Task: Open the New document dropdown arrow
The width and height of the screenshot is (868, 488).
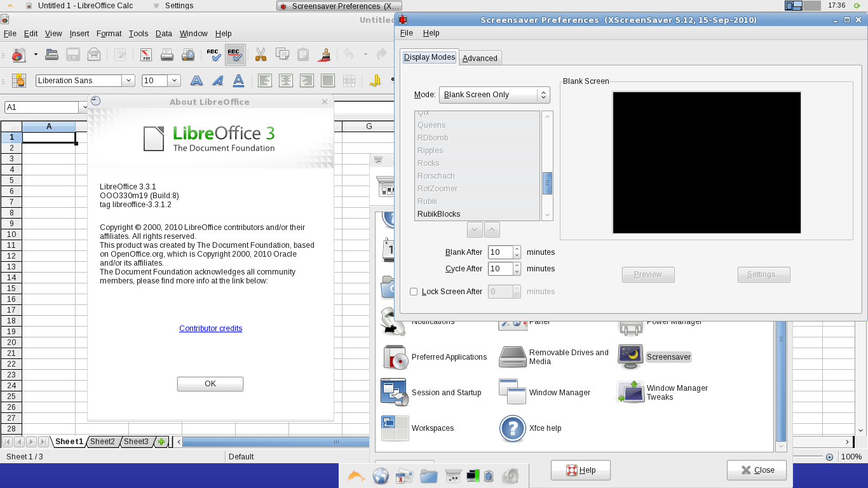Action: (x=36, y=55)
